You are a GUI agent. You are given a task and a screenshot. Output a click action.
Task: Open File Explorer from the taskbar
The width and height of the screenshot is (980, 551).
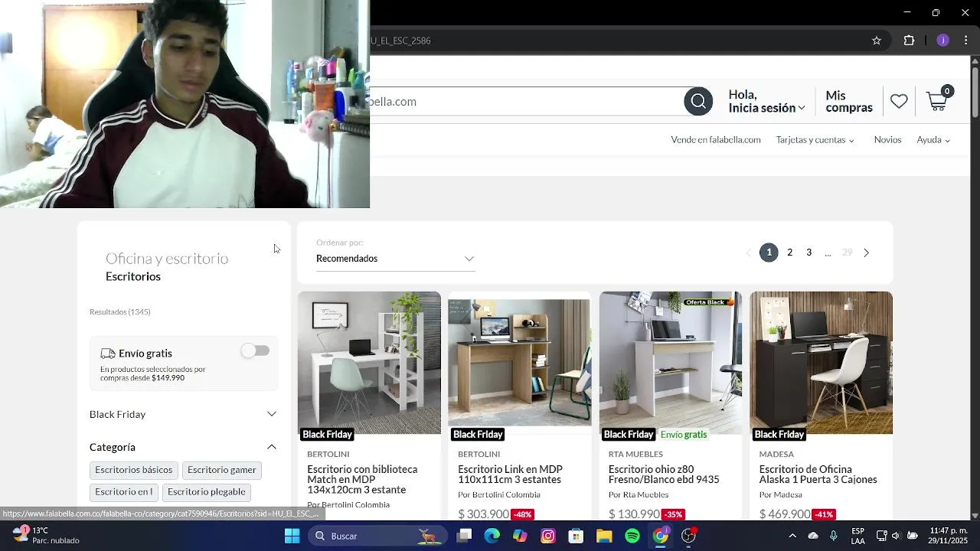click(x=604, y=536)
